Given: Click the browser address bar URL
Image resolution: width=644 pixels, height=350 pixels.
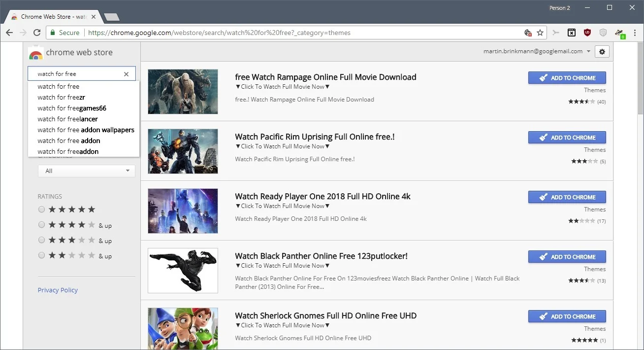Looking at the screenshot, I should pyautogui.click(x=219, y=33).
